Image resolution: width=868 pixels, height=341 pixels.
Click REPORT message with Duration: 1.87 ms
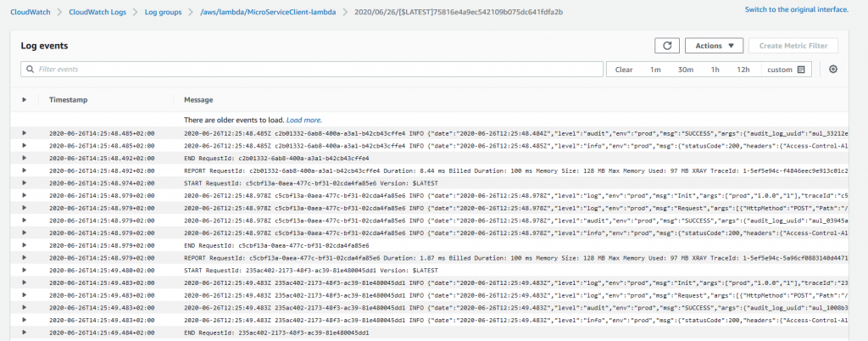[516, 258]
